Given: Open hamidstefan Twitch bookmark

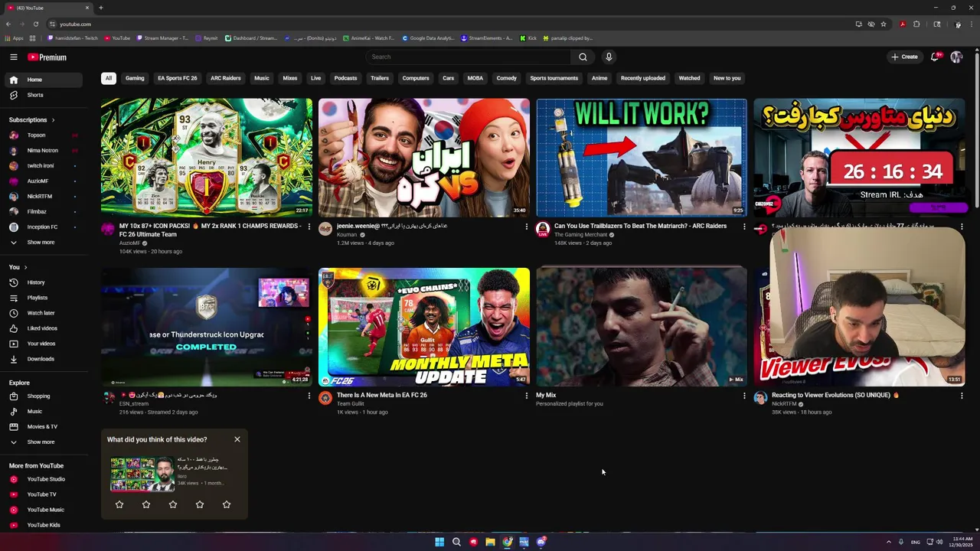Looking at the screenshot, I should pyautogui.click(x=73, y=38).
